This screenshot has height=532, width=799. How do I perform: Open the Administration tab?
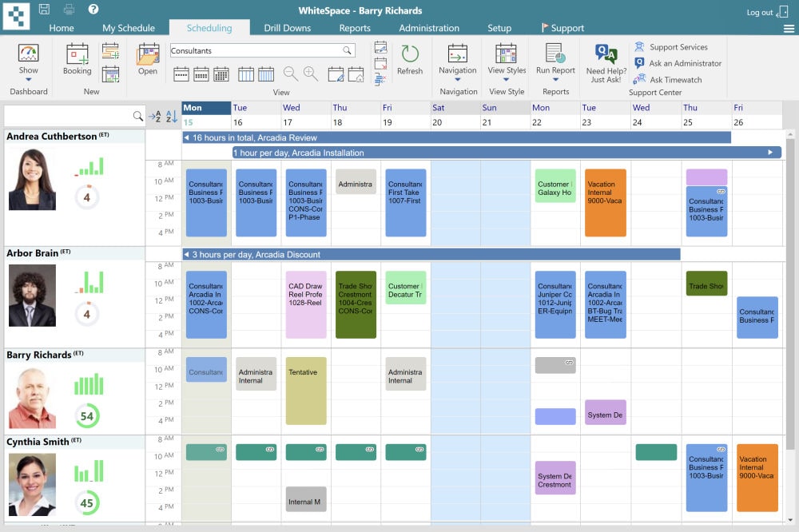[x=429, y=28]
